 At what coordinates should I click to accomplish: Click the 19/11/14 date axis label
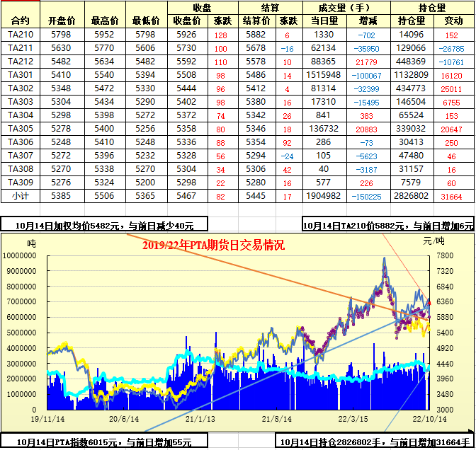[x=47, y=418]
